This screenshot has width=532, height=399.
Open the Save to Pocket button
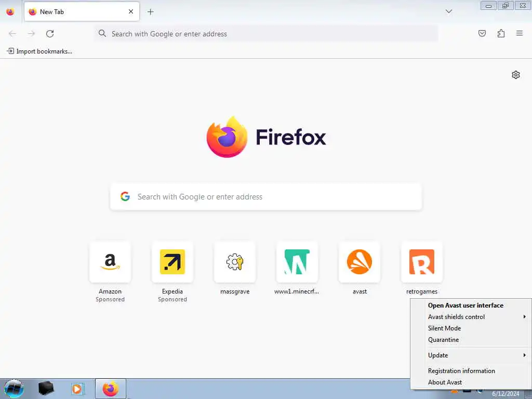[482, 33]
